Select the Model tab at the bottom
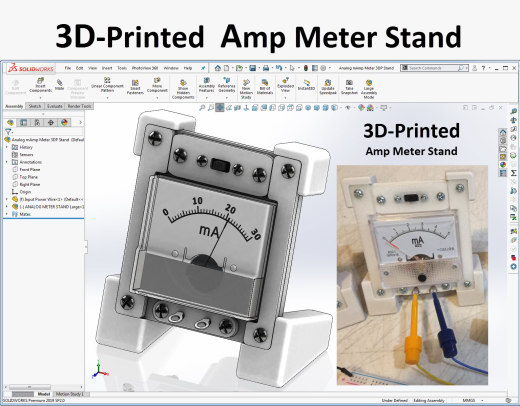Viewport: 520px width, 406px height. [44, 394]
